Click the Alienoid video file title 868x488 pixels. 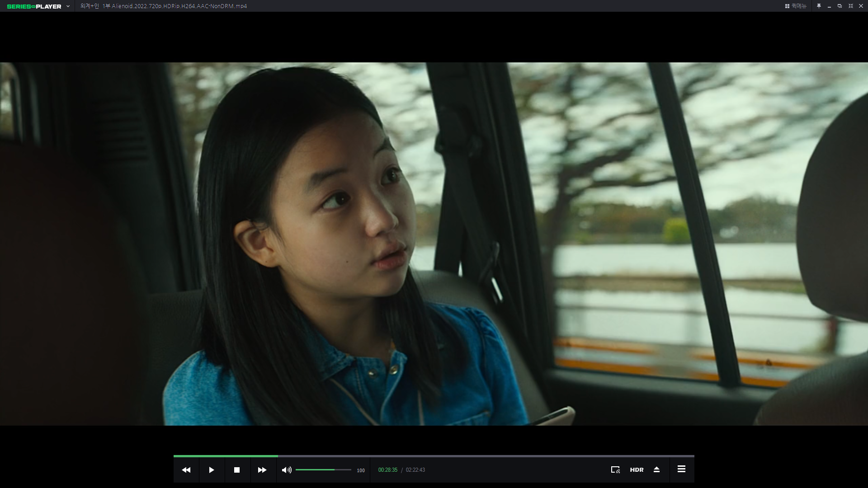click(164, 6)
